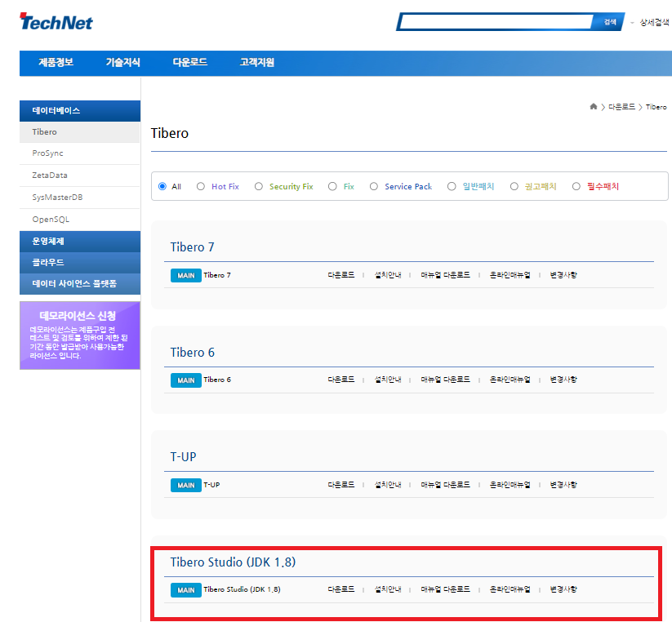The width and height of the screenshot is (672, 622).
Task: Click the 데모라이선스 신청 banner
Action: (x=80, y=335)
